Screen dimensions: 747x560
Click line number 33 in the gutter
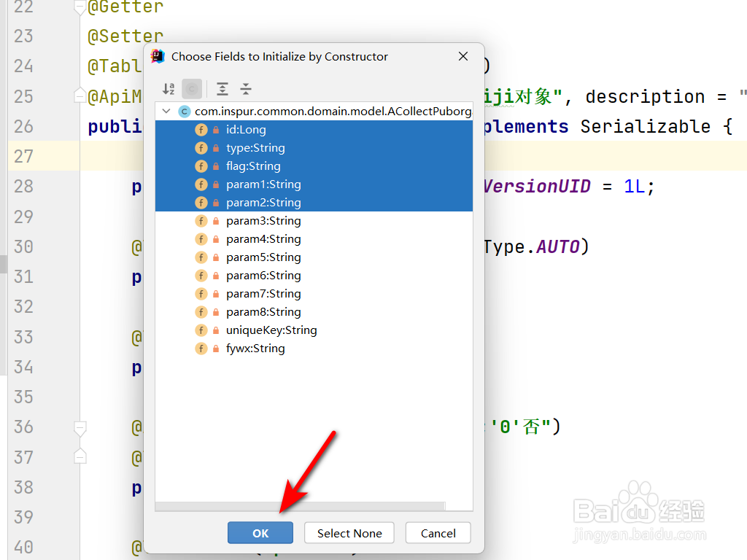tap(23, 337)
